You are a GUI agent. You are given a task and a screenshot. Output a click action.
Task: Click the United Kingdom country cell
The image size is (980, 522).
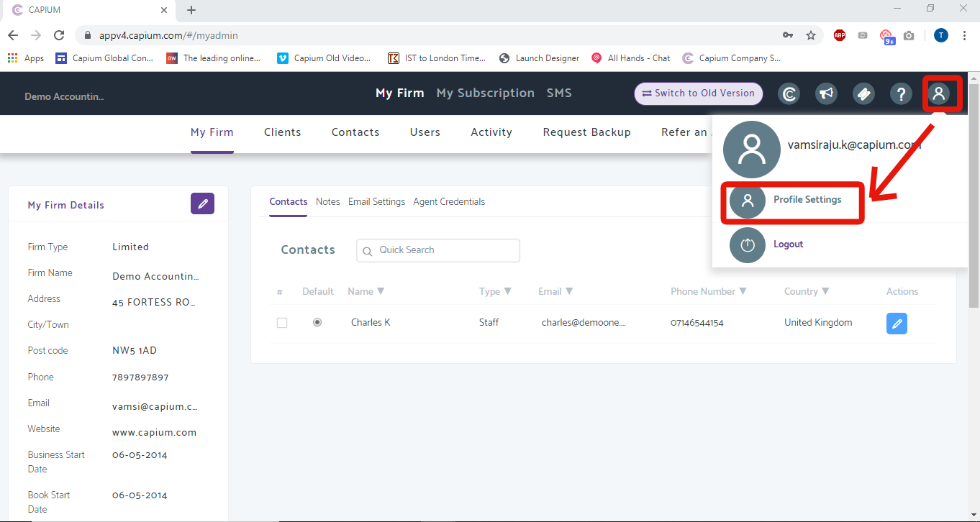pyautogui.click(x=818, y=323)
